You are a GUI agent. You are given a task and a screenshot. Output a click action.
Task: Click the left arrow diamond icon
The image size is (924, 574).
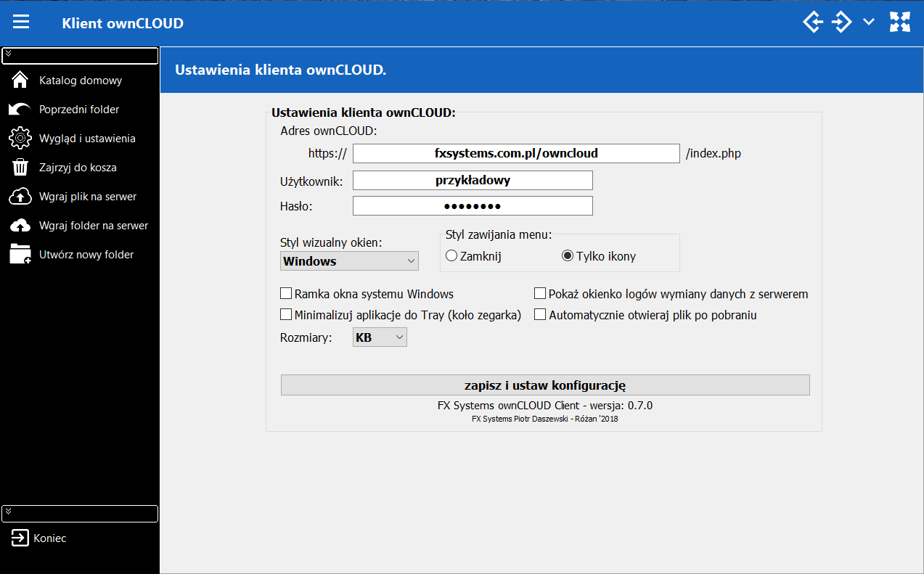click(x=813, y=22)
